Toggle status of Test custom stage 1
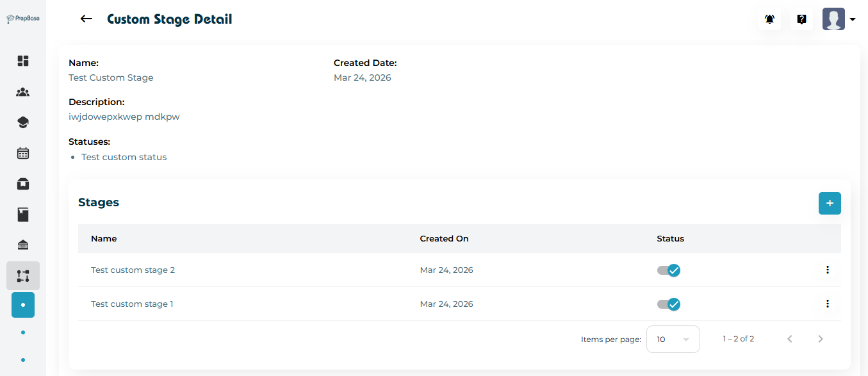Screen dimensions: 868x376 coord(669,304)
